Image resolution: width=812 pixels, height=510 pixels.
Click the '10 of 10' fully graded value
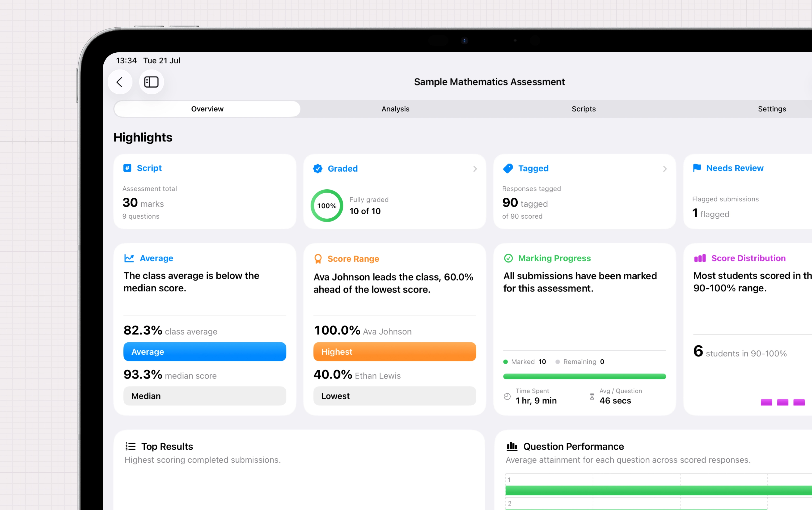tap(365, 211)
